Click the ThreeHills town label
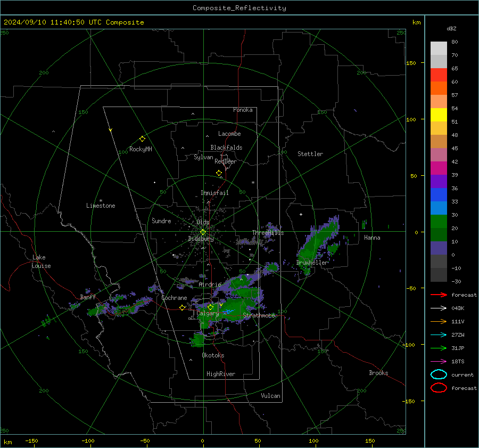This screenshot has width=479, height=448. pos(268,233)
